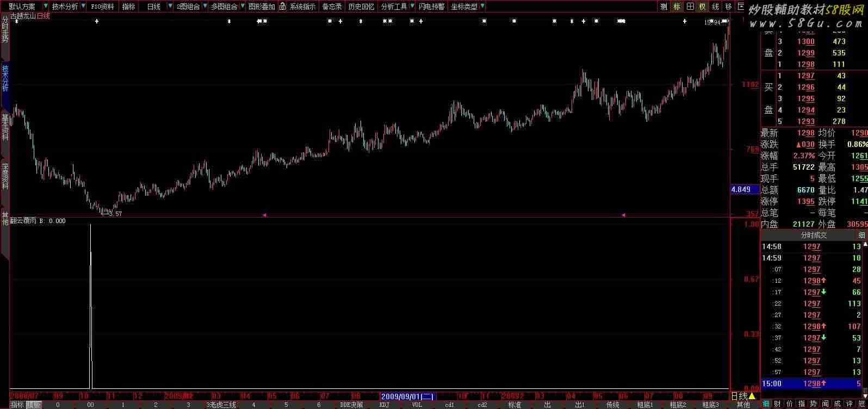
Task: Select the 粗底1 indicator tab
Action: [x=645, y=405]
